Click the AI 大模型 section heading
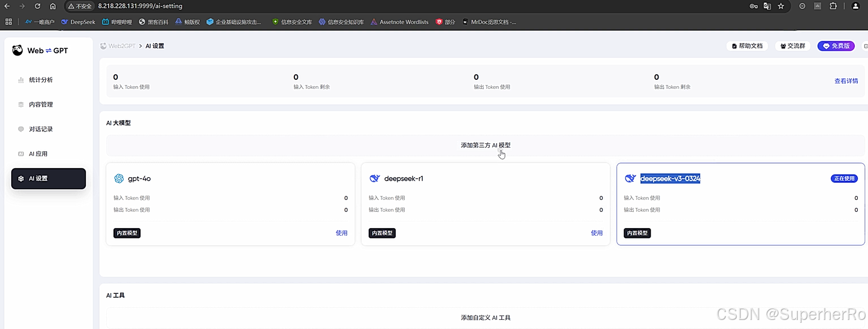Screen dimensions: 868x329 [x=118, y=123]
